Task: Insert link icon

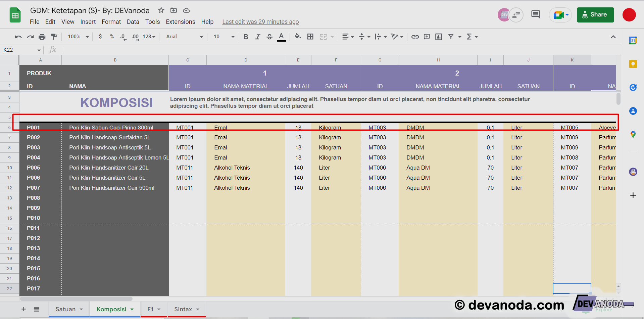Action: pos(415,37)
